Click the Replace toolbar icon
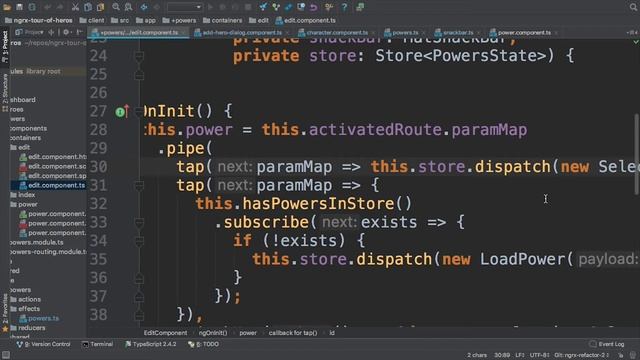This screenshot has height=360, width=640. [128, 7]
